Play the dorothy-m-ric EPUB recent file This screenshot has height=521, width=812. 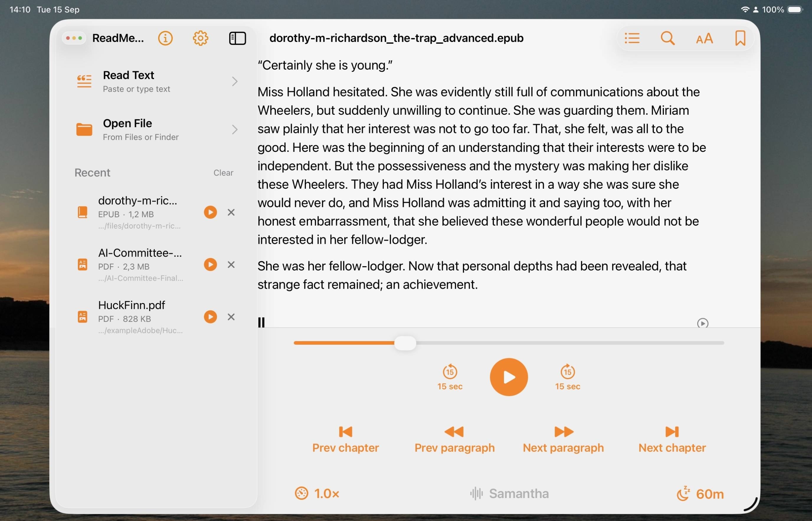pos(210,213)
